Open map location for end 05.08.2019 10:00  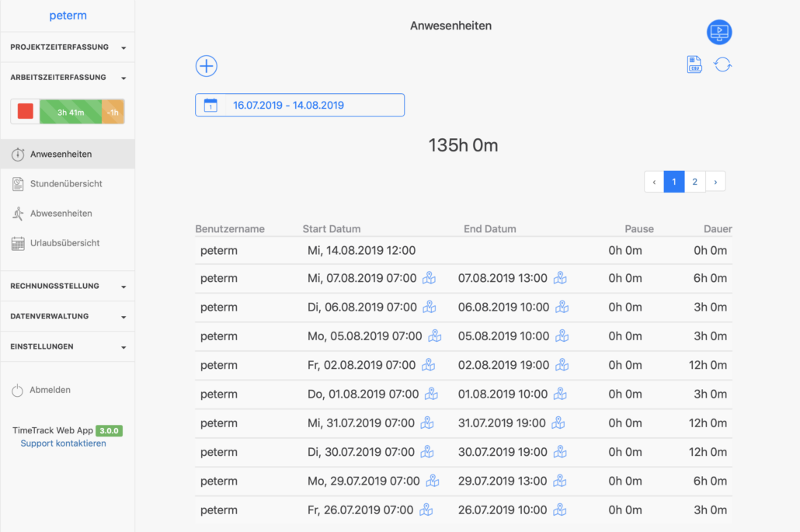pyautogui.click(x=562, y=336)
